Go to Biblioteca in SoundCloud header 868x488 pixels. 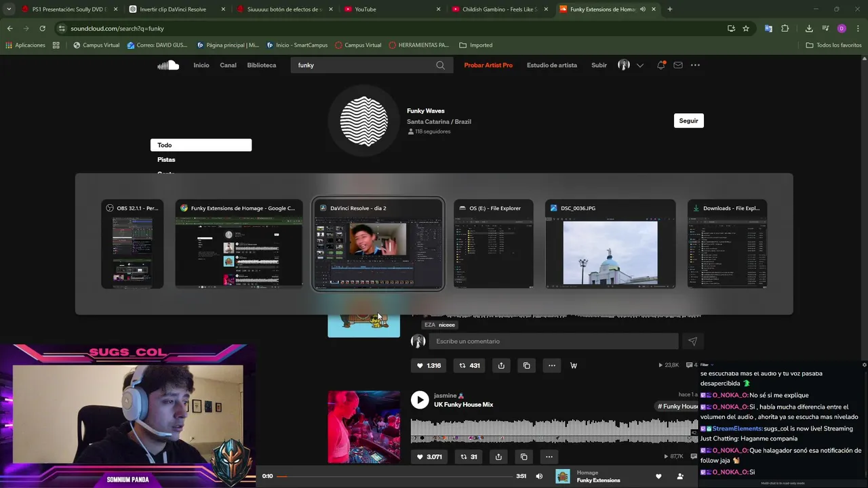click(261, 65)
